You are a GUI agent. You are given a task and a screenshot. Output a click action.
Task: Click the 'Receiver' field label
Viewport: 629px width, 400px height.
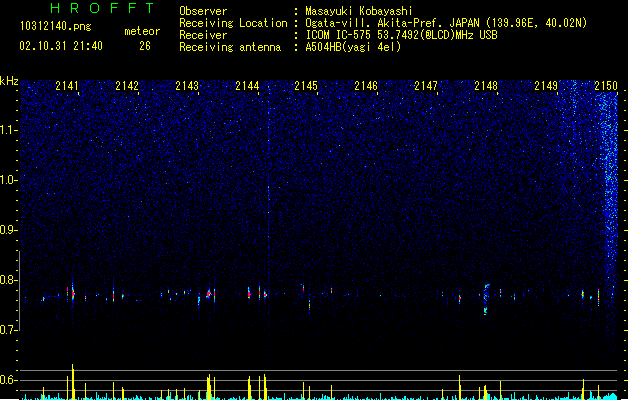coord(203,35)
